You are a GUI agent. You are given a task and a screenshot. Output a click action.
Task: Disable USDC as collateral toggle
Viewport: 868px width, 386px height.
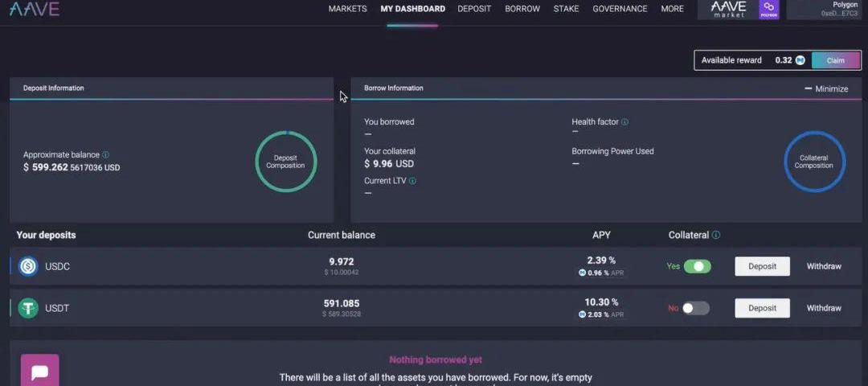697,266
